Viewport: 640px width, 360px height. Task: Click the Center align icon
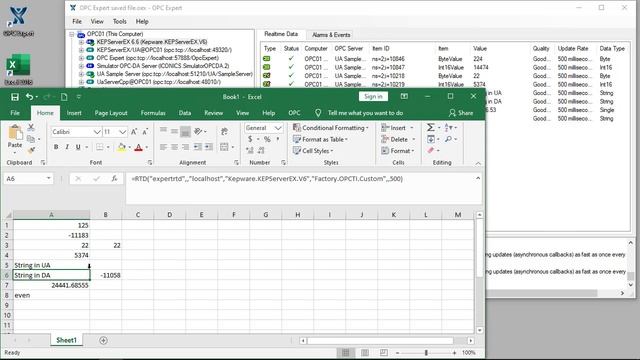[x=174, y=147]
